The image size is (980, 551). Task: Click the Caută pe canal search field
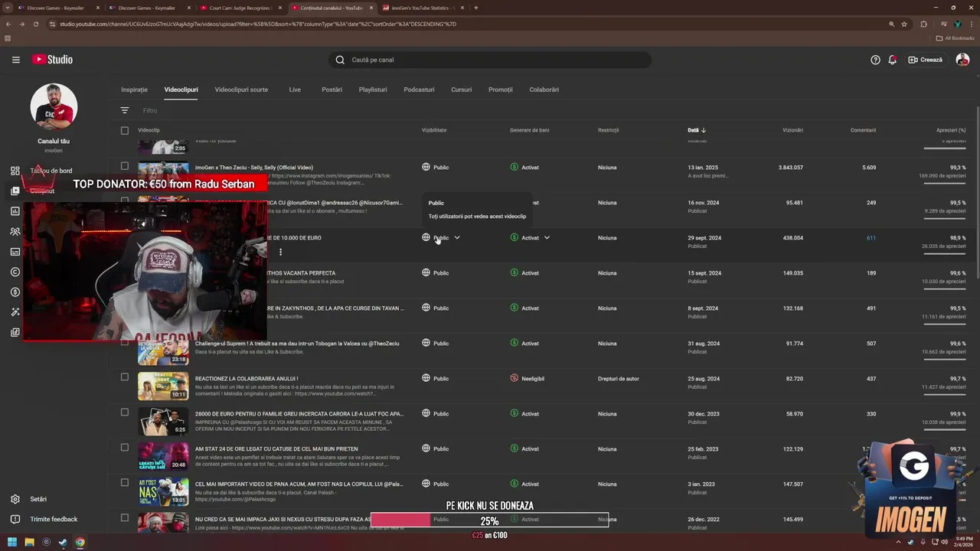click(490, 60)
